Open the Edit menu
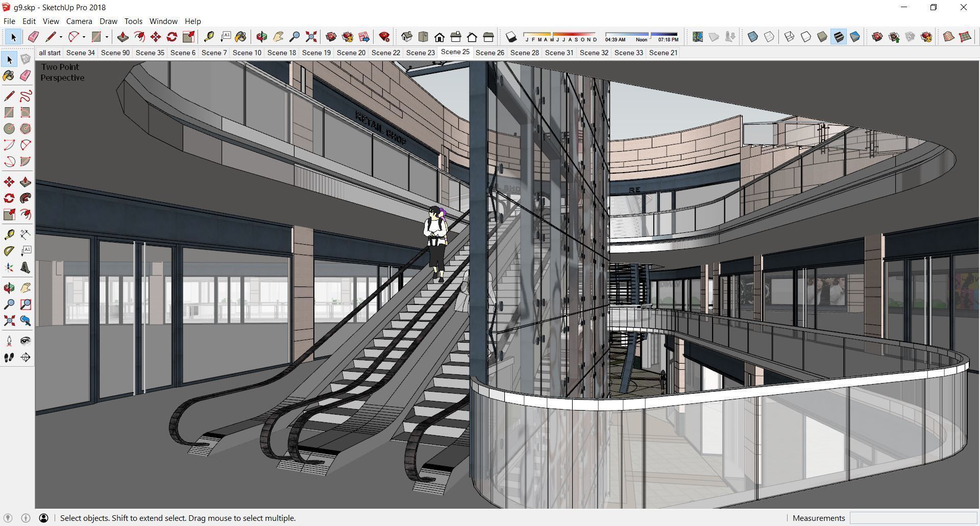This screenshot has width=980, height=526. pyautogui.click(x=29, y=21)
